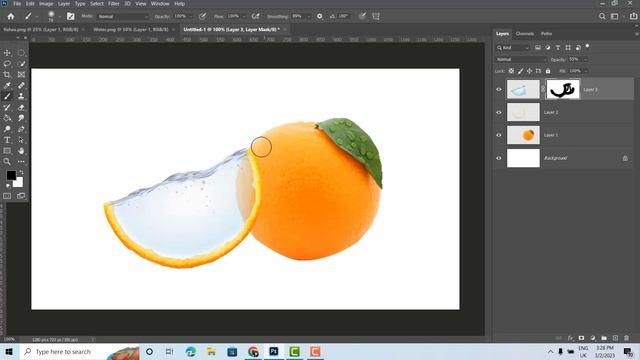Viewport: 640px width, 360px height.
Task: Select the Smudge tool in toolbox
Action: 21,118
